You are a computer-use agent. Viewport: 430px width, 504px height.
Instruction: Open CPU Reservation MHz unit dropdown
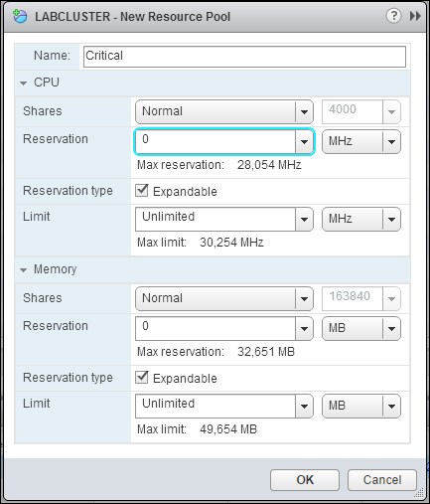click(361, 142)
